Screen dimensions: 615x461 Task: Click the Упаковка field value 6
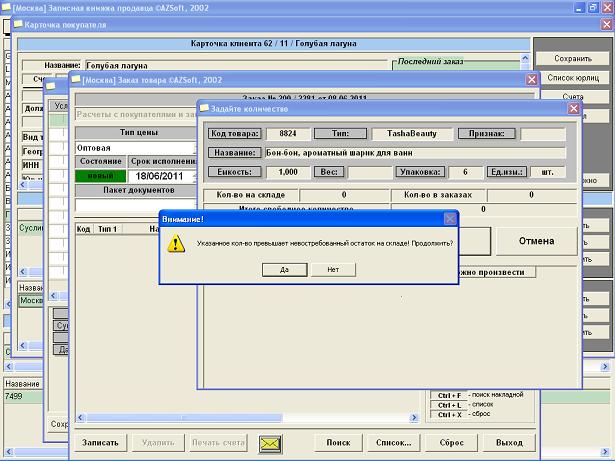click(x=465, y=172)
